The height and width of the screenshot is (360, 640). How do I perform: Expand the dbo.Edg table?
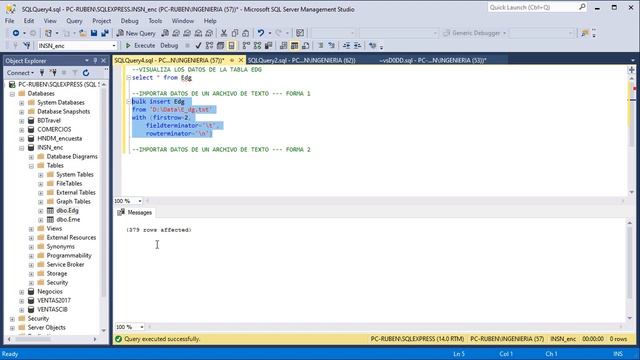tap(40, 211)
